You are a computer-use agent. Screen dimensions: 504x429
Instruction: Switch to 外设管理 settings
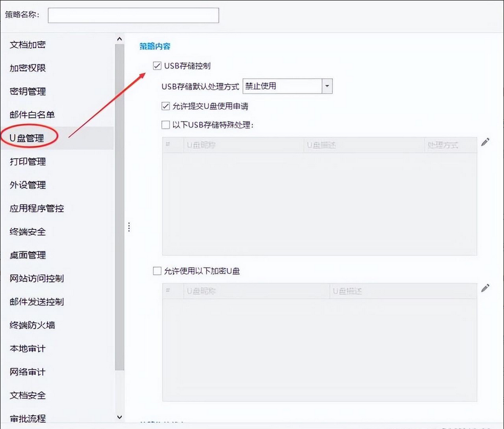[x=28, y=185]
